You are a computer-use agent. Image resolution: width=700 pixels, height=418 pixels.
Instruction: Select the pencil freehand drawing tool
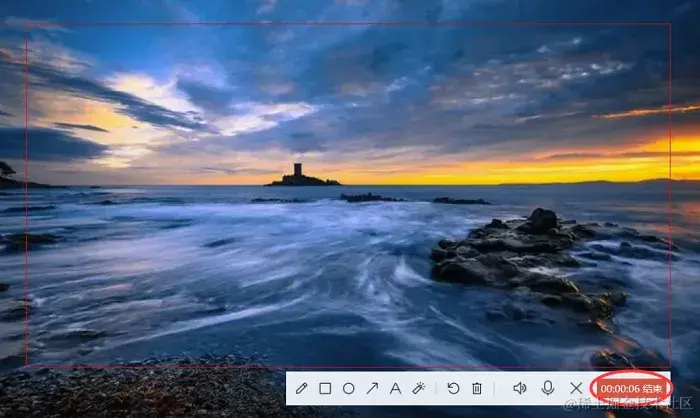point(301,388)
